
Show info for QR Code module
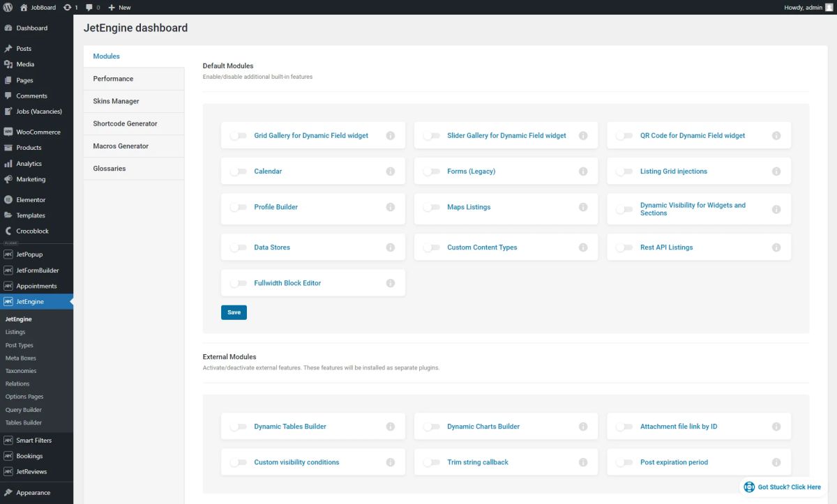pos(776,135)
